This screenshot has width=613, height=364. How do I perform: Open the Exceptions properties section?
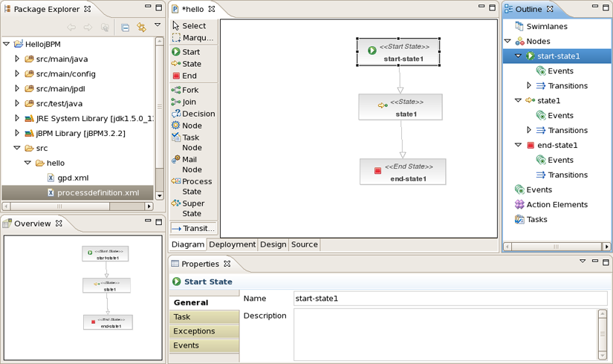coord(194,331)
